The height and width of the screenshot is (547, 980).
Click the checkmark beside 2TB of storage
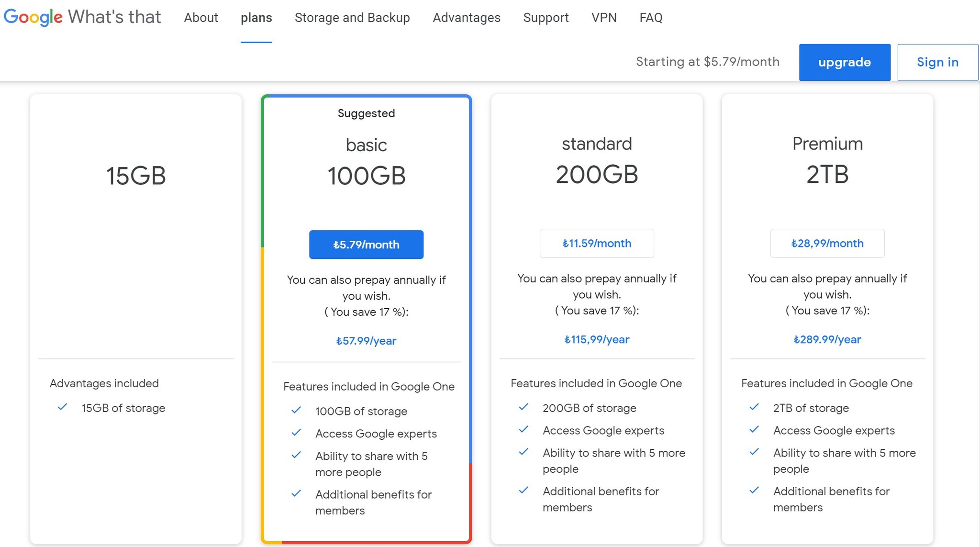754,407
